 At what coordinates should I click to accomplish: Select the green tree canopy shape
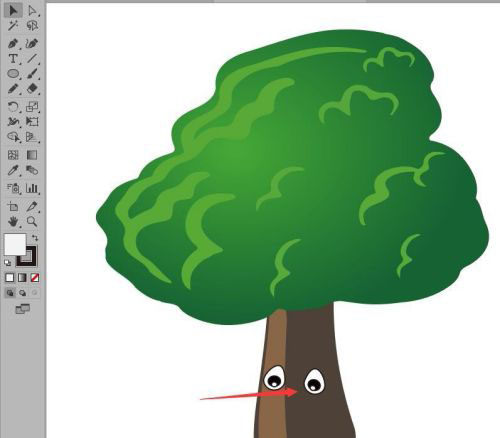point(293,177)
